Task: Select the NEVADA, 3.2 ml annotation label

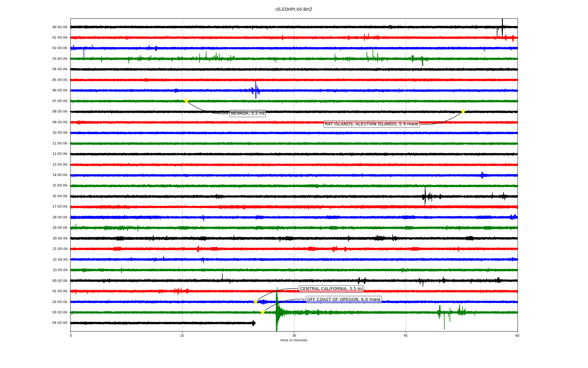Action: pyautogui.click(x=247, y=113)
